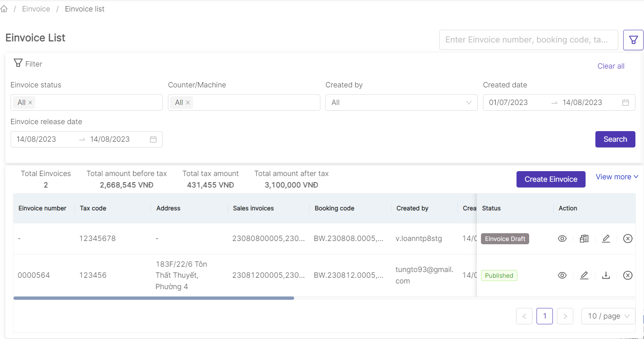Click the table's horizontal scrollbar

154,298
